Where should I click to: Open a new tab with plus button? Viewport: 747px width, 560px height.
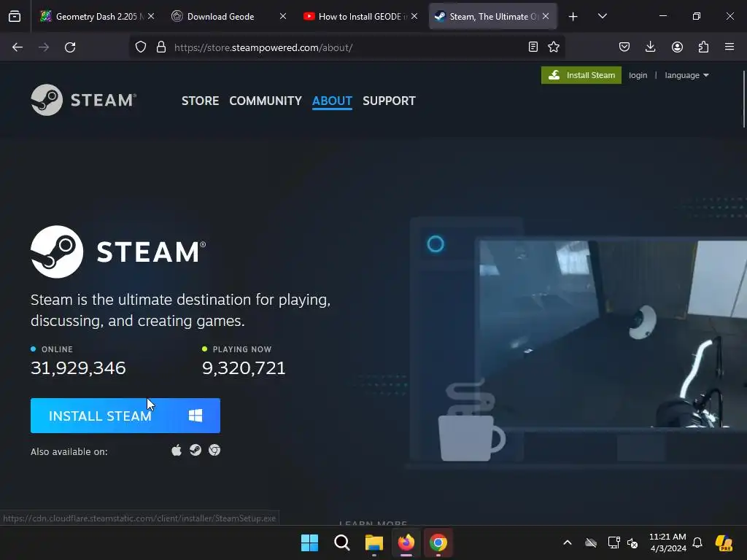click(573, 17)
